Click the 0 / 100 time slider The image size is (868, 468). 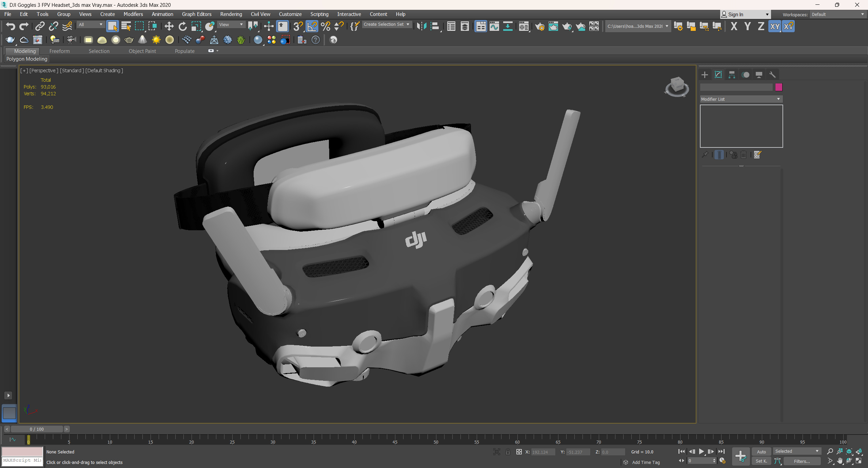pyautogui.click(x=37, y=429)
